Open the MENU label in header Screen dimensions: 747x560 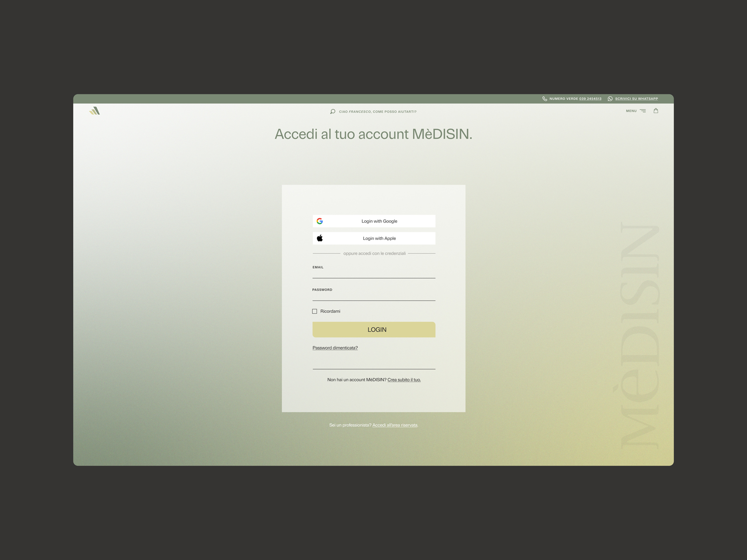[x=631, y=111]
